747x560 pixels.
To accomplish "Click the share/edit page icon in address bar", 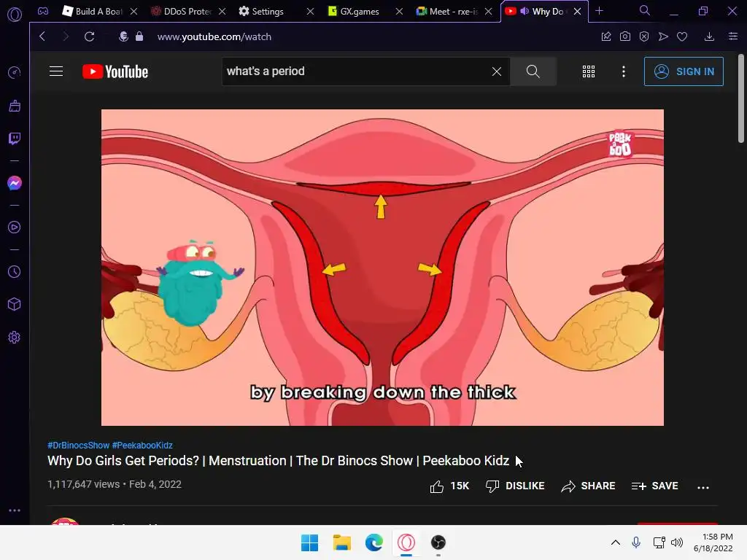I will [x=606, y=36].
